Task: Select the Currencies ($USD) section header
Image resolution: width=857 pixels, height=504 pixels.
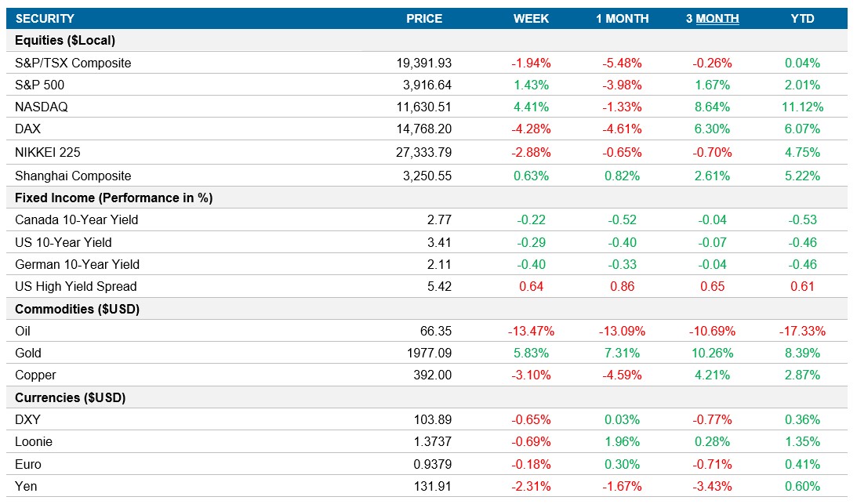Action: click(x=67, y=397)
